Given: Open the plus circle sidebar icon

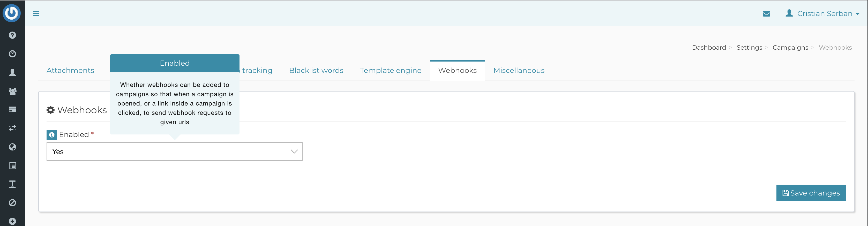Looking at the screenshot, I should coord(12,221).
